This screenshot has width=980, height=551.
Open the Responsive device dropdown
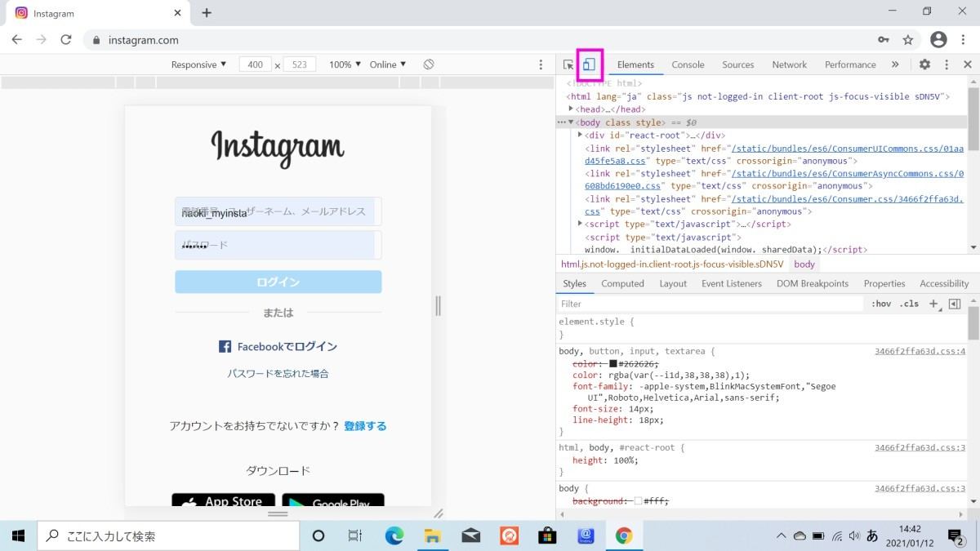coord(199,64)
